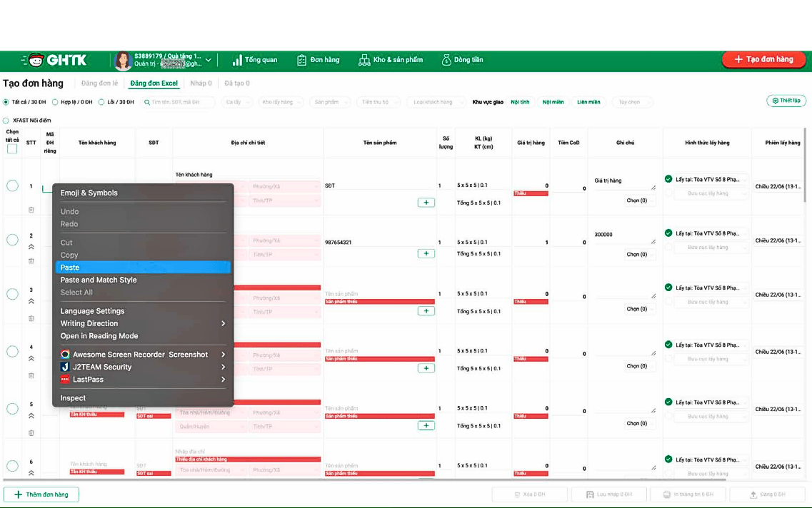This screenshot has width=812, height=508.
Task: Click the GHTK logo in header
Action: (x=54, y=60)
